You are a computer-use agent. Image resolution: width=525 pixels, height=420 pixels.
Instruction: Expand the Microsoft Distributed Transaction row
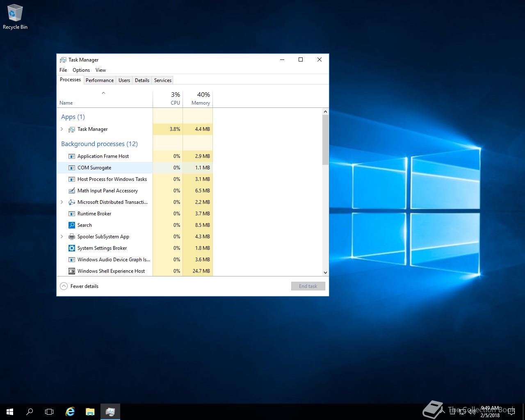[x=62, y=202]
